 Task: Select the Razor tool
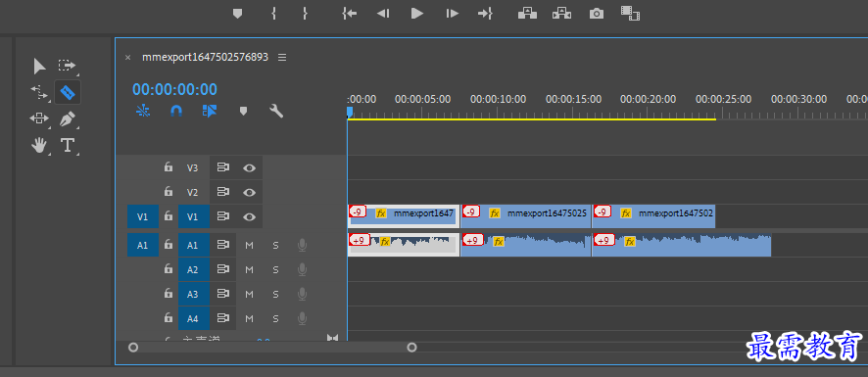68,92
